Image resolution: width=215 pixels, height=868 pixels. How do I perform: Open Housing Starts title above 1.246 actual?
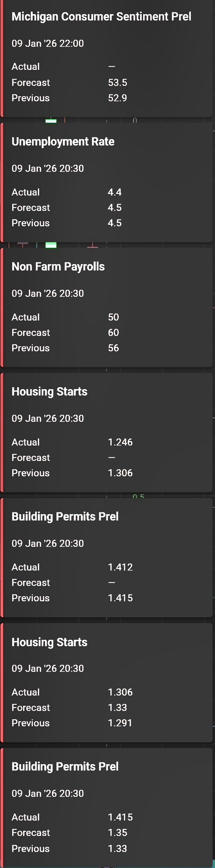point(49,392)
